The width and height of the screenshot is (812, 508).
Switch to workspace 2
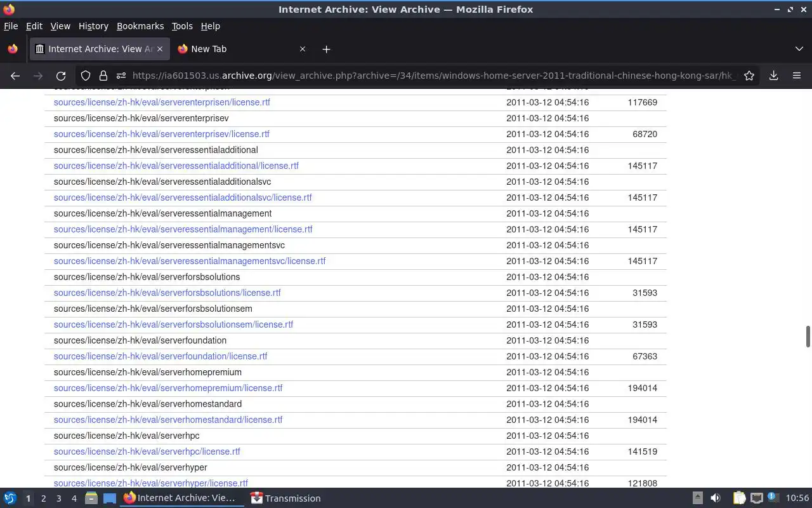(x=43, y=498)
